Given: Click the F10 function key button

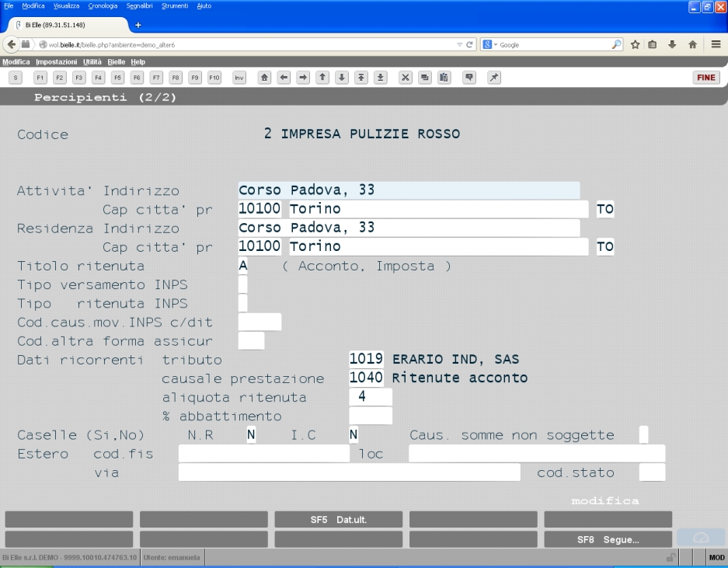Looking at the screenshot, I should tap(214, 78).
